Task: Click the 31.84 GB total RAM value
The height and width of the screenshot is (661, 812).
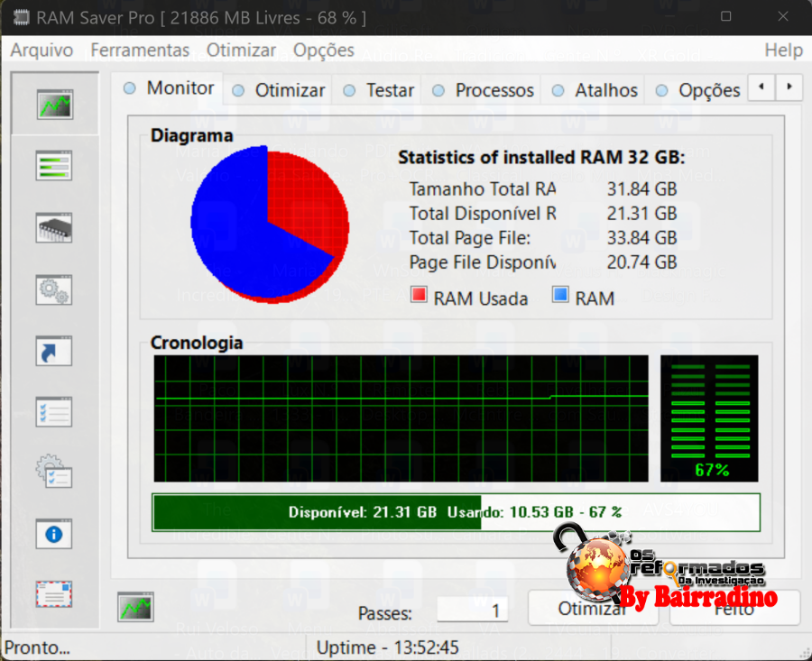Action: pos(641,189)
